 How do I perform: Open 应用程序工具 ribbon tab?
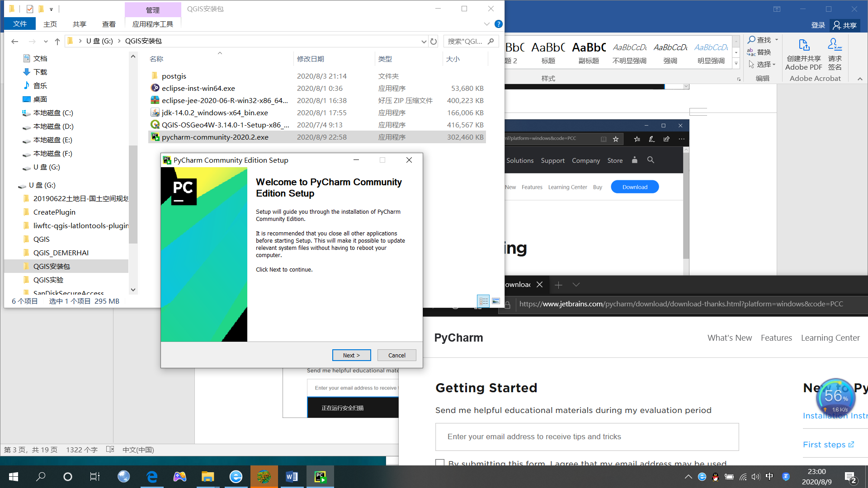pyautogui.click(x=153, y=24)
